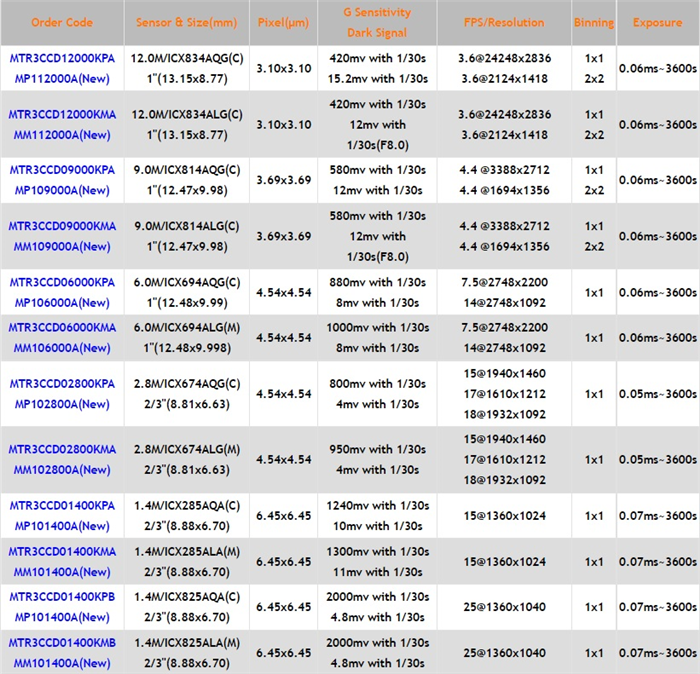Select the 1"(12.48x9.99) size text
Image resolution: width=700 pixels, height=674 pixels.
click(187, 303)
